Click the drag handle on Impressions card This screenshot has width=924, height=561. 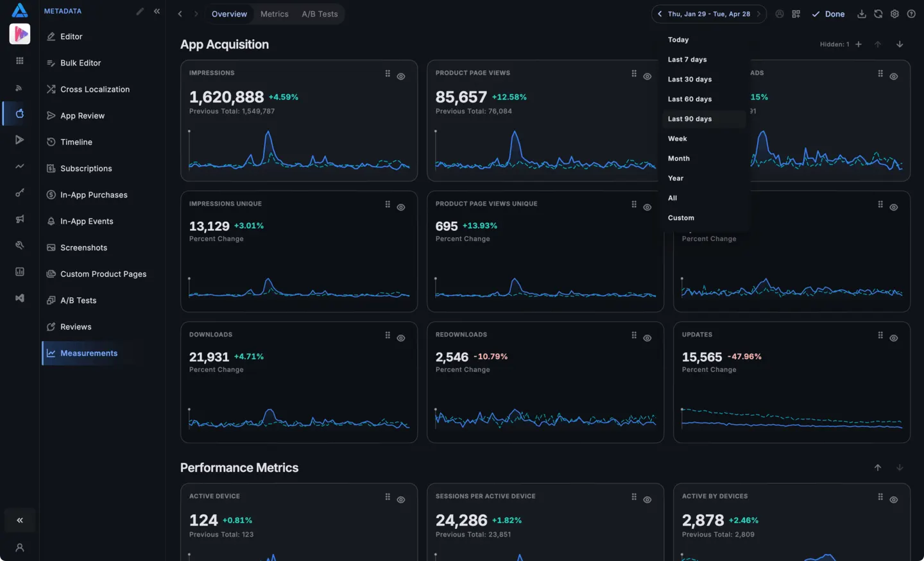pyautogui.click(x=388, y=74)
